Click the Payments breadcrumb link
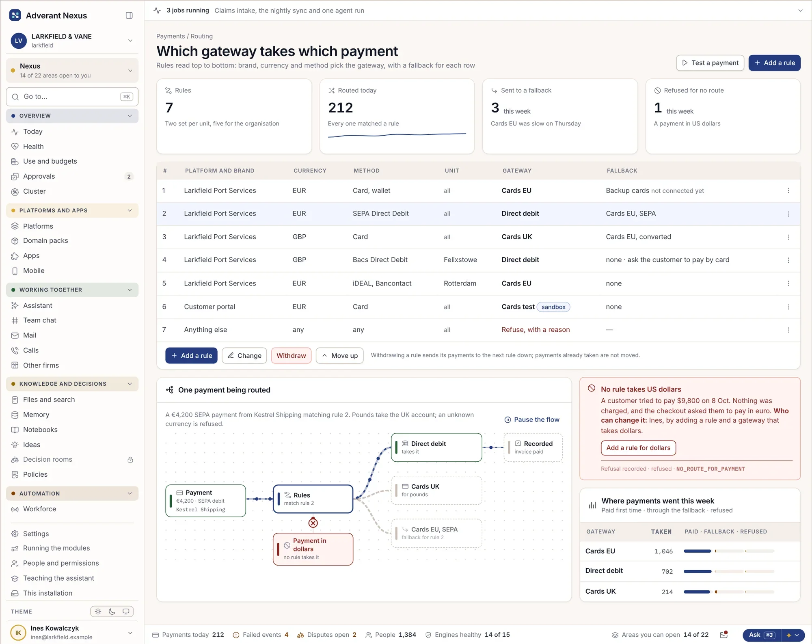 pos(171,36)
